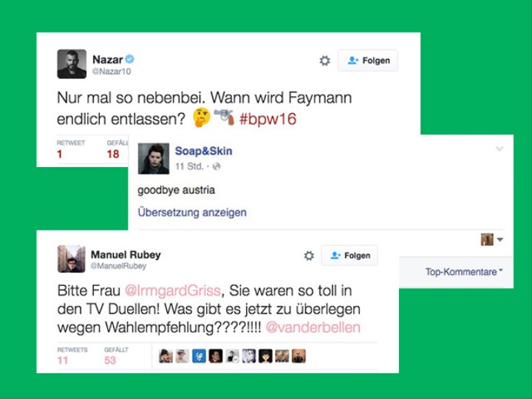
Task: Follow Manuel Rubey via Folgen button
Action: click(x=349, y=256)
